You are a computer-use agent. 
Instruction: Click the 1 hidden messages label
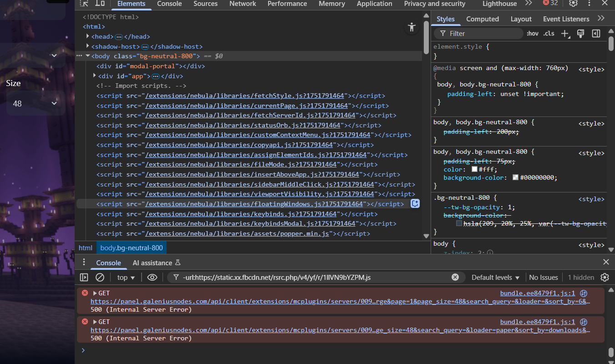pyautogui.click(x=581, y=277)
